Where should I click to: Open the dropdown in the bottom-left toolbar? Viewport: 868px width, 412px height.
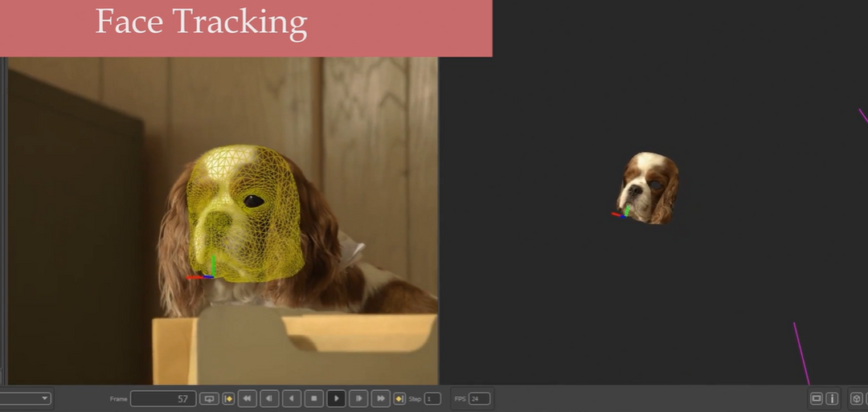(x=25, y=398)
